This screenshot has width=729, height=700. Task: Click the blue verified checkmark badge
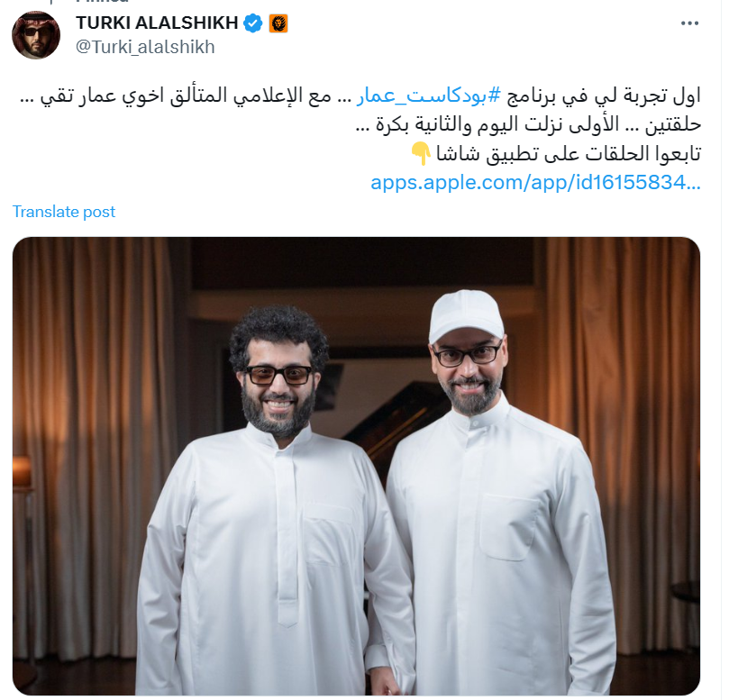pos(253,23)
